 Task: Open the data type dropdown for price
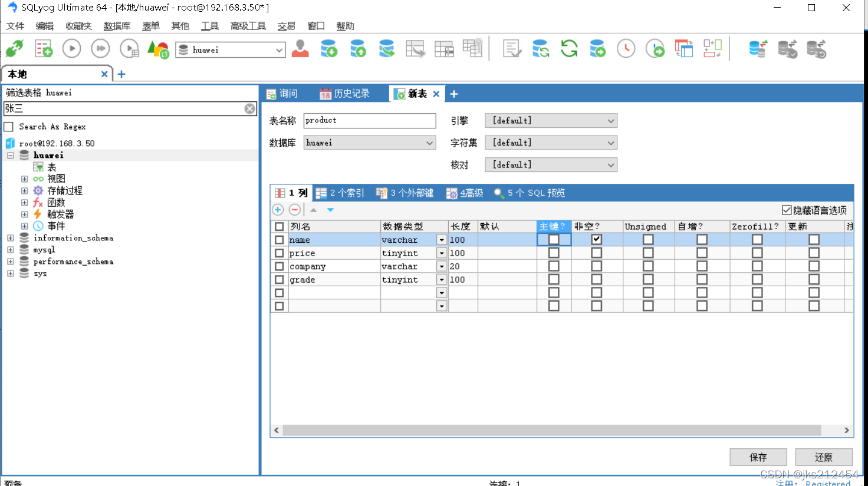[440, 253]
